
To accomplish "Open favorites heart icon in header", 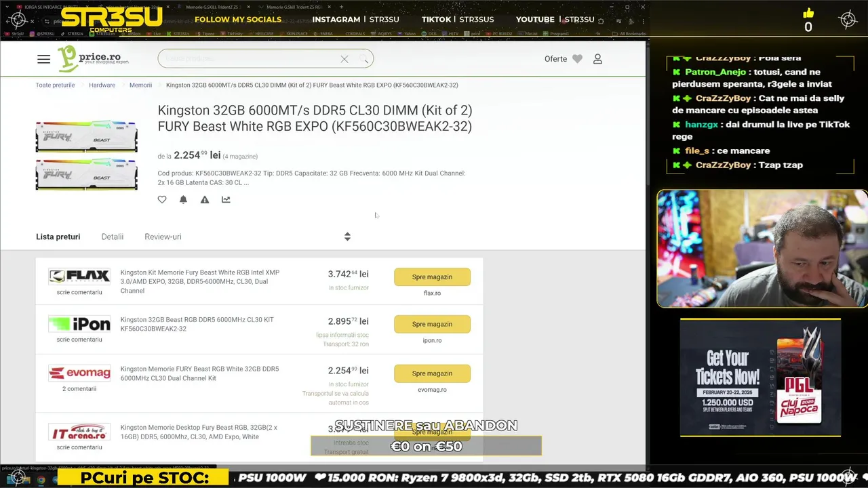I will click(577, 59).
